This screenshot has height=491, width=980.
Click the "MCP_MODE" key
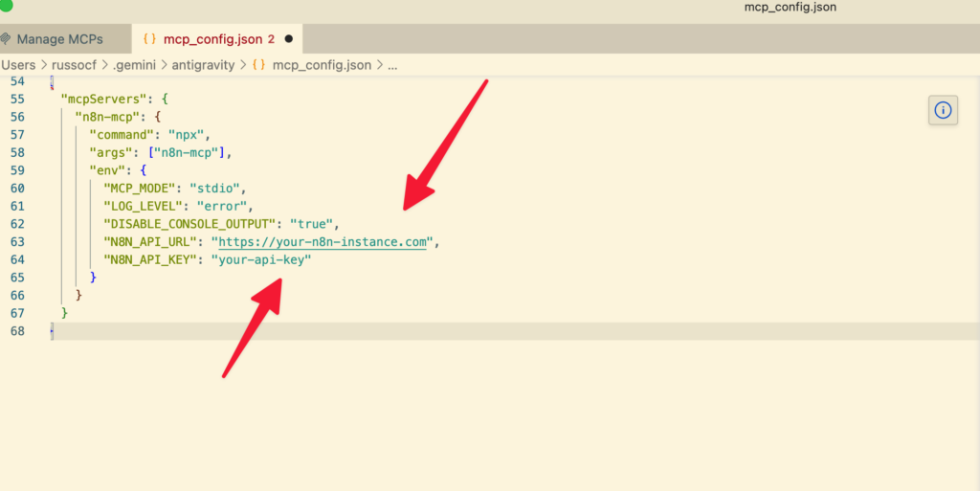point(140,188)
